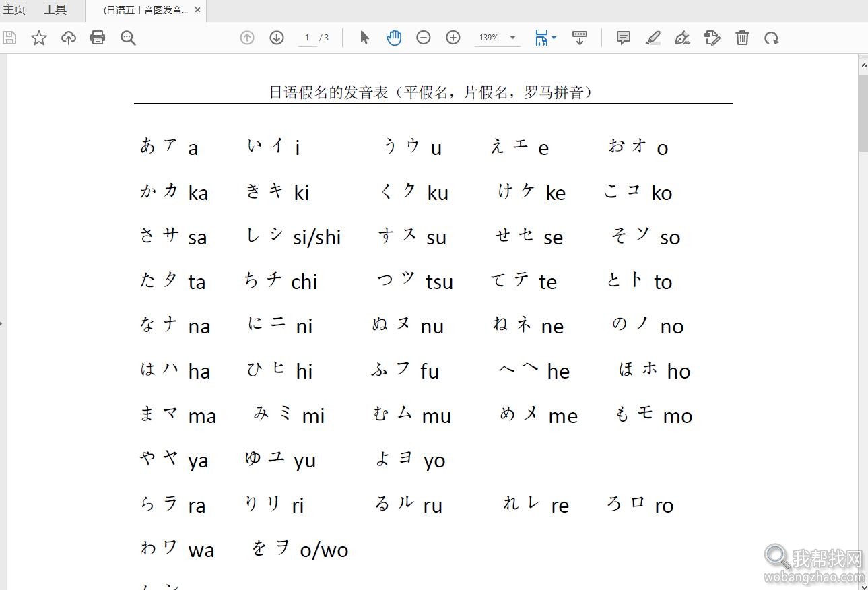Expand the left navigation pane arrow
This screenshot has height=590, width=868.
coord(1,323)
